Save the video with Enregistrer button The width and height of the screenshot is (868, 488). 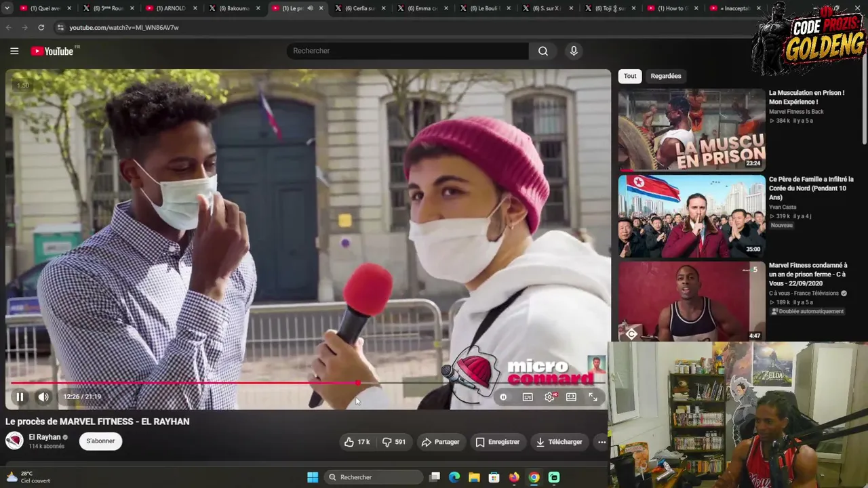[498, 442]
